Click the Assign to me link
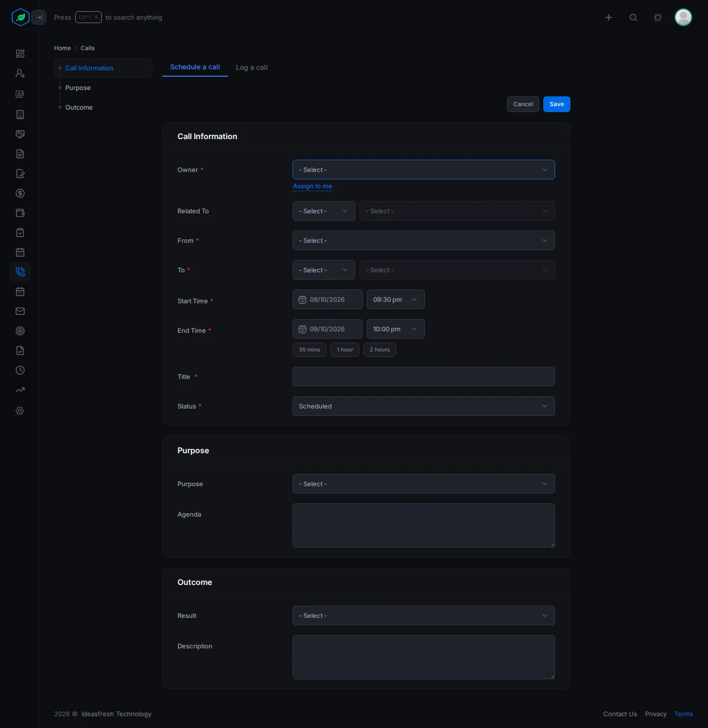 [x=313, y=186]
